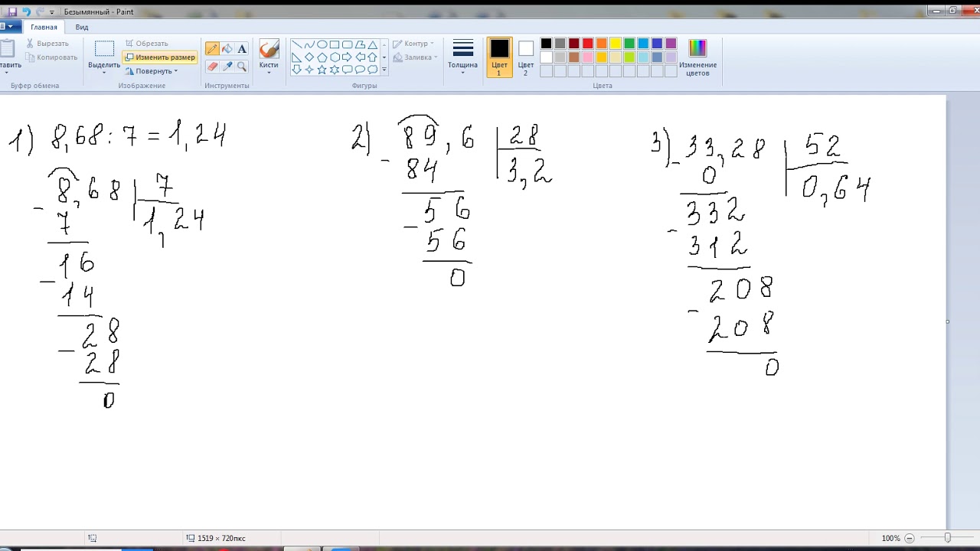This screenshot has height=551, width=980.
Task: Pick the black color swatch
Action: 546,44
